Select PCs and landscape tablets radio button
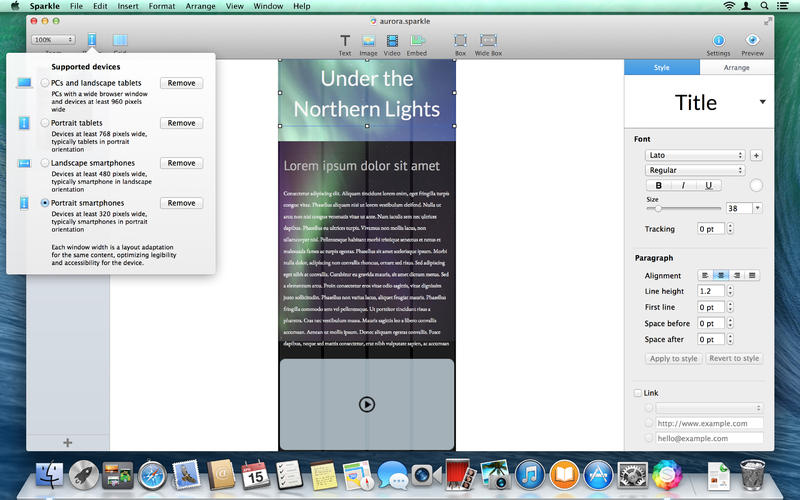This screenshot has height=500, width=800. pyautogui.click(x=45, y=83)
